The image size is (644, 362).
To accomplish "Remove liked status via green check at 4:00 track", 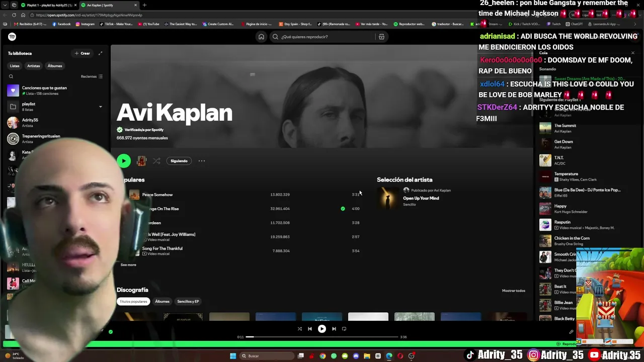I will pos(343,209).
